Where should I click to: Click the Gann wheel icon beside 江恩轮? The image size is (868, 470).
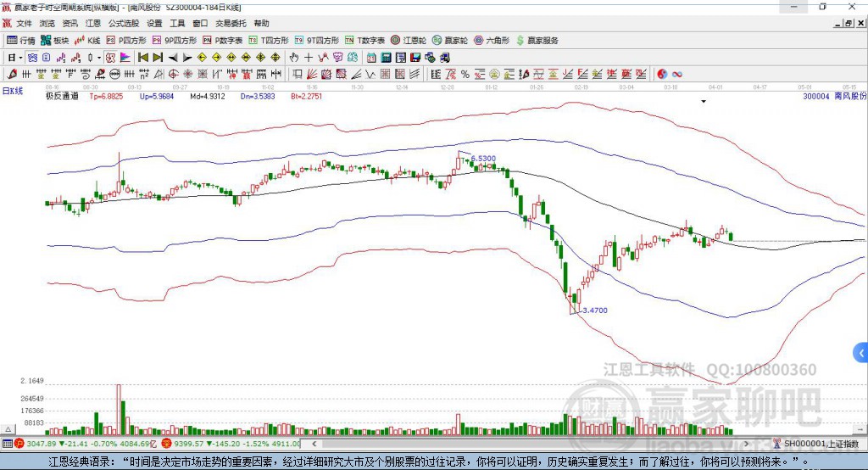[x=395, y=41]
